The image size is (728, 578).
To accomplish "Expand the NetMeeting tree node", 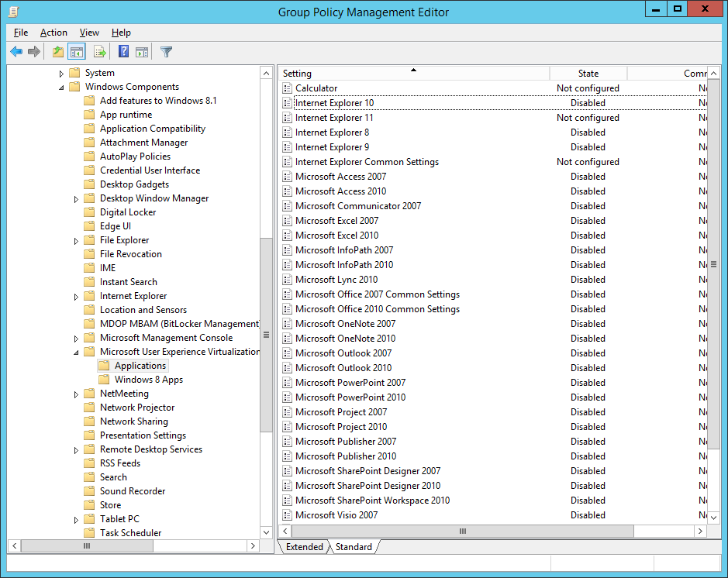I will pos(76,394).
